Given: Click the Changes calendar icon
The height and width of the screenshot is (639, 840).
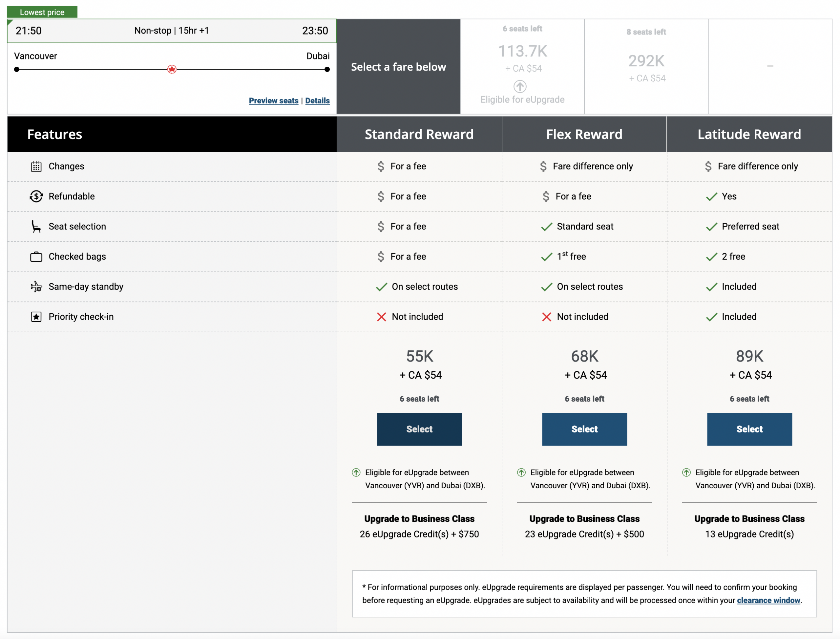Looking at the screenshot, I should 36,166.
